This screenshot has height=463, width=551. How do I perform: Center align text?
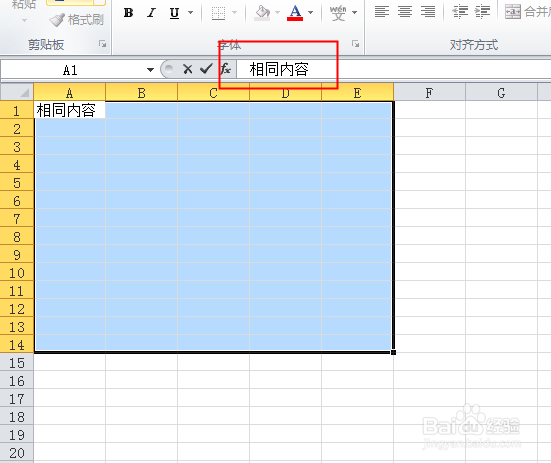(405, 12)
